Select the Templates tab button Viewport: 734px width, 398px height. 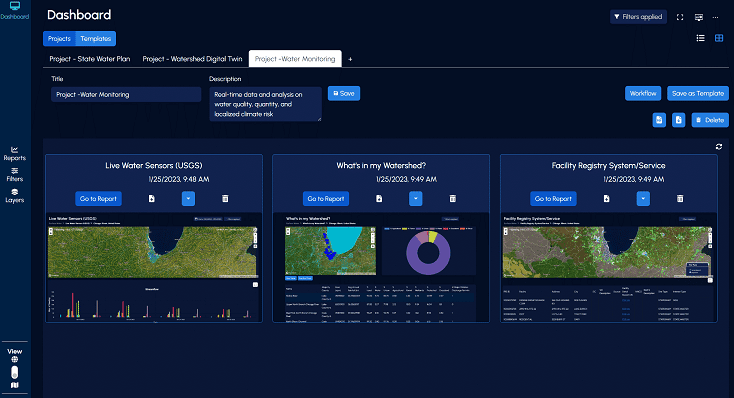click(95, 38)
